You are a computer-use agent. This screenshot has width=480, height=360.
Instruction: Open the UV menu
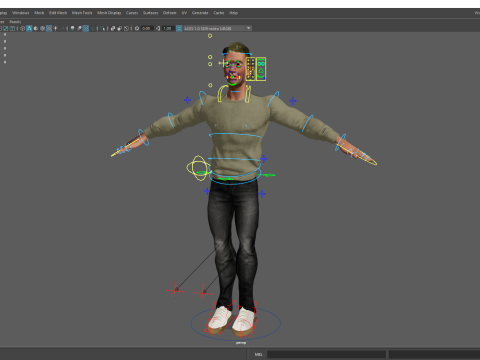(x=184, y=13)
